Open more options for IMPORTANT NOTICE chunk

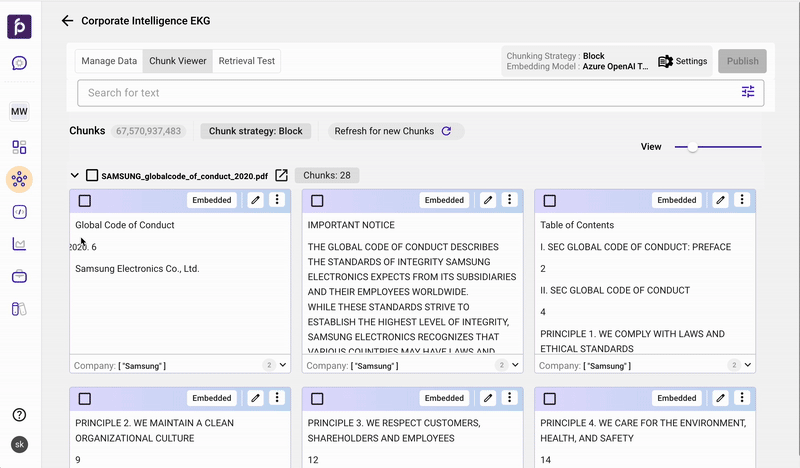tap(510, 200)
